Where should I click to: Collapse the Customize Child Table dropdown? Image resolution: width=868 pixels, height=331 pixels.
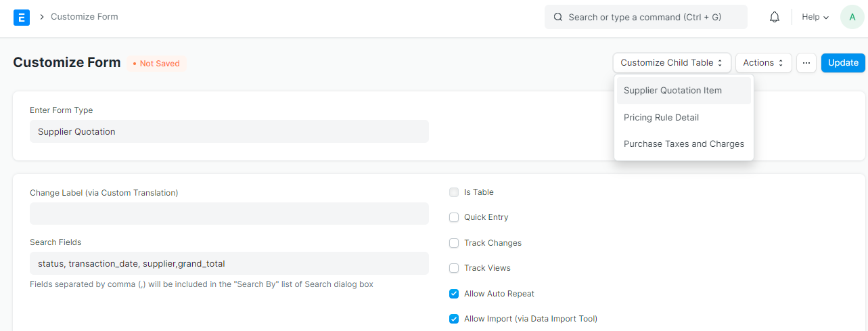[x=672, y=63]
